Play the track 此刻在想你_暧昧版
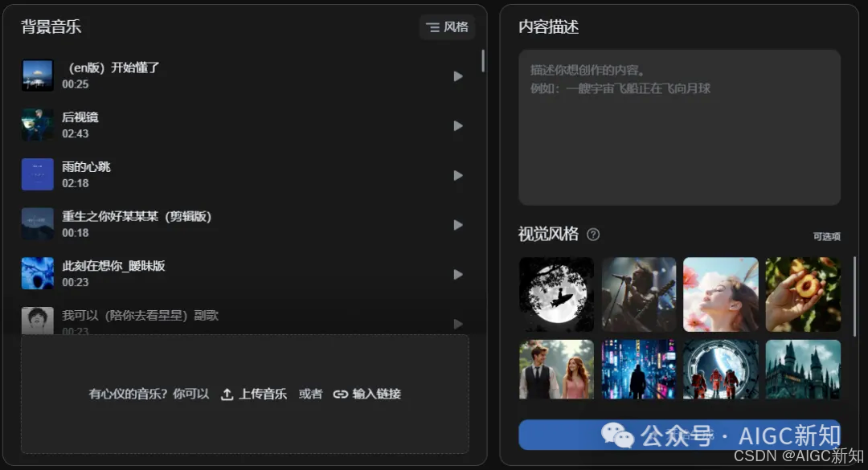This screenshot has height=470, width=868. (x=458, y=275)
